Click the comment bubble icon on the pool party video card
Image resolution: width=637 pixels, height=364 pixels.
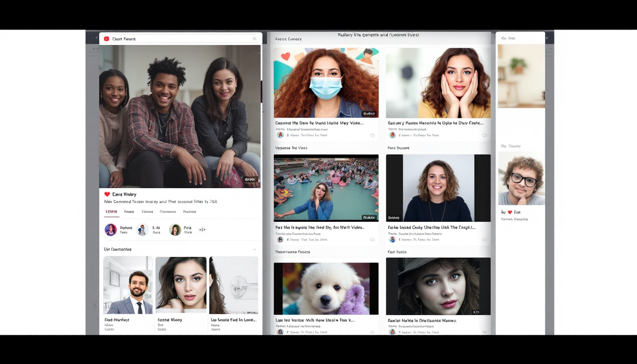click(373, 239)
